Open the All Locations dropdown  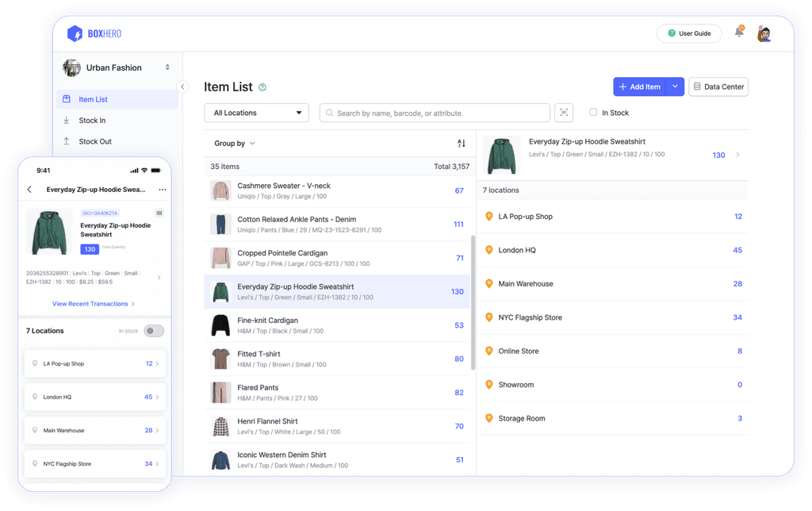coord(256,113)
